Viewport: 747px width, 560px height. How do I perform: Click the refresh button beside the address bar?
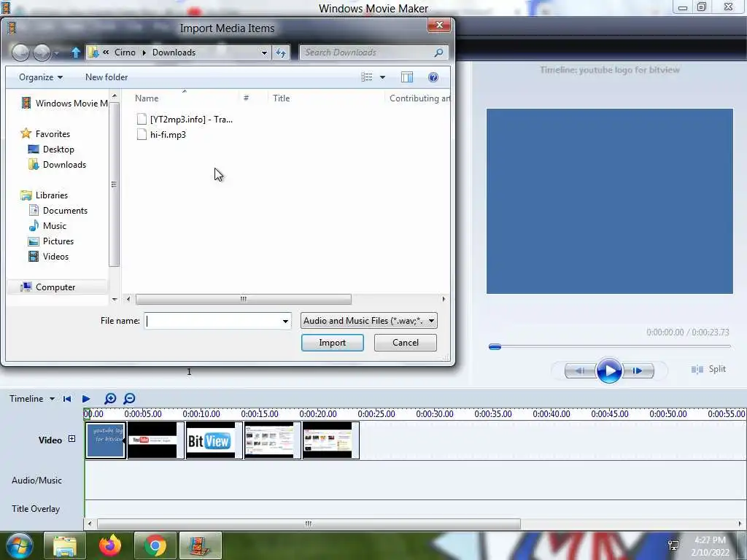click(281, 52)
